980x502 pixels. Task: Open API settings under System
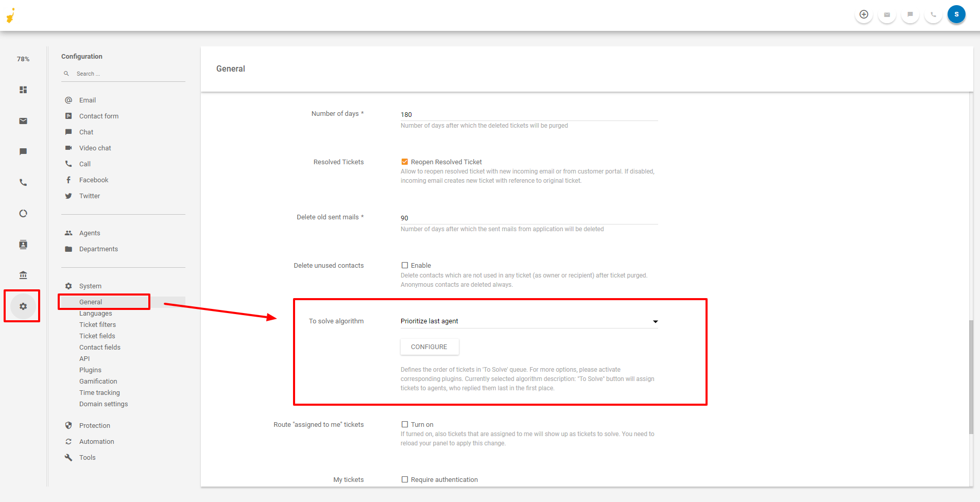(x=84, y=358)
